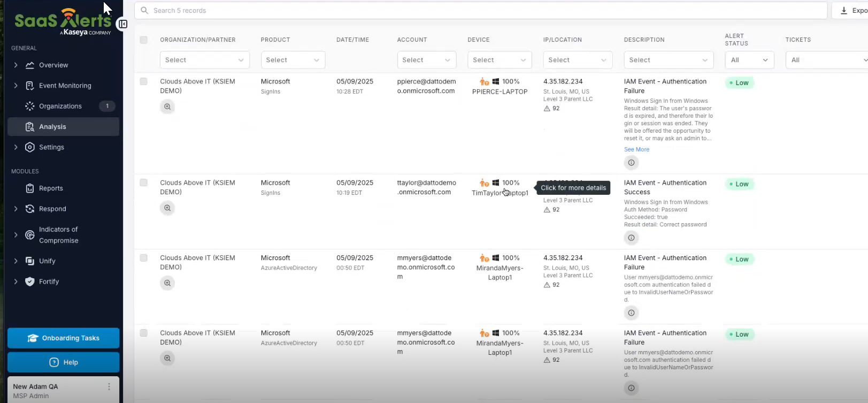This screenshot has width=868, height=403.
Task: Click the Event Monitoring icon
Action: coord(30,86)
